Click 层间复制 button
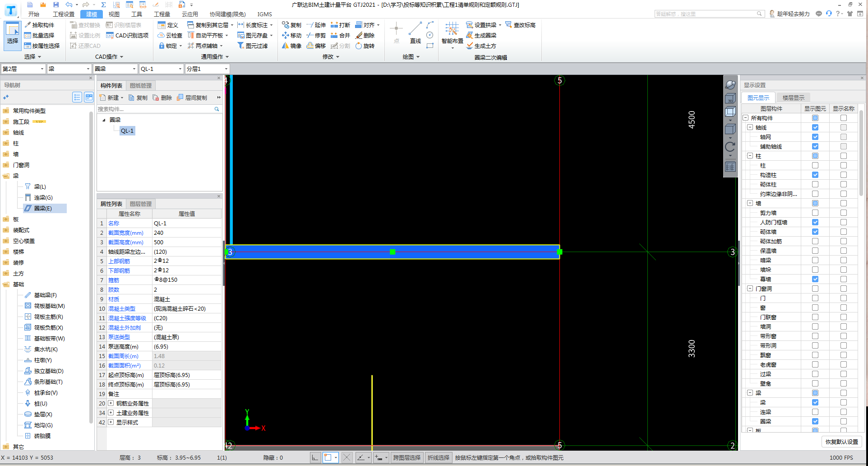Screen dimensions: 868x466 click(x=192, y=98)
